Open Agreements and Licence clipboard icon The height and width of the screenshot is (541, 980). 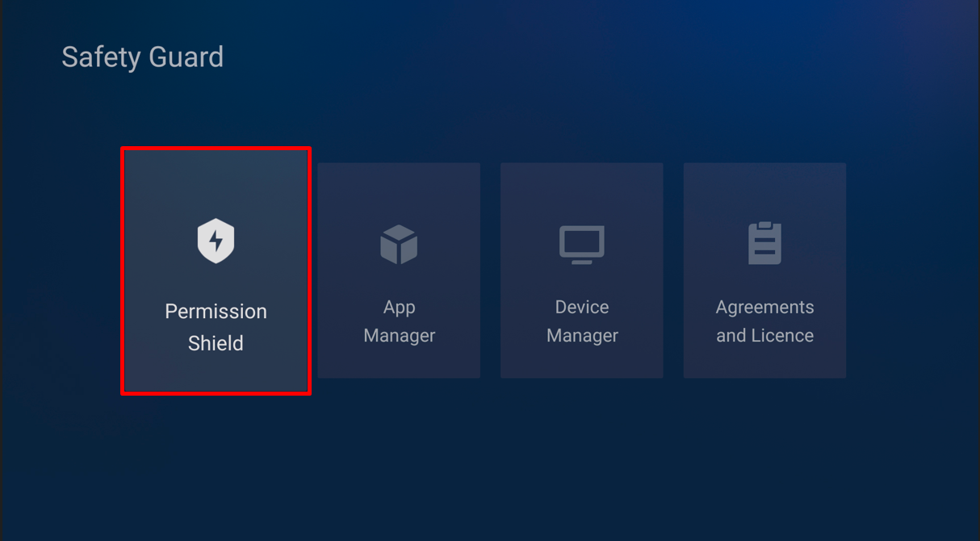point(764,244)
